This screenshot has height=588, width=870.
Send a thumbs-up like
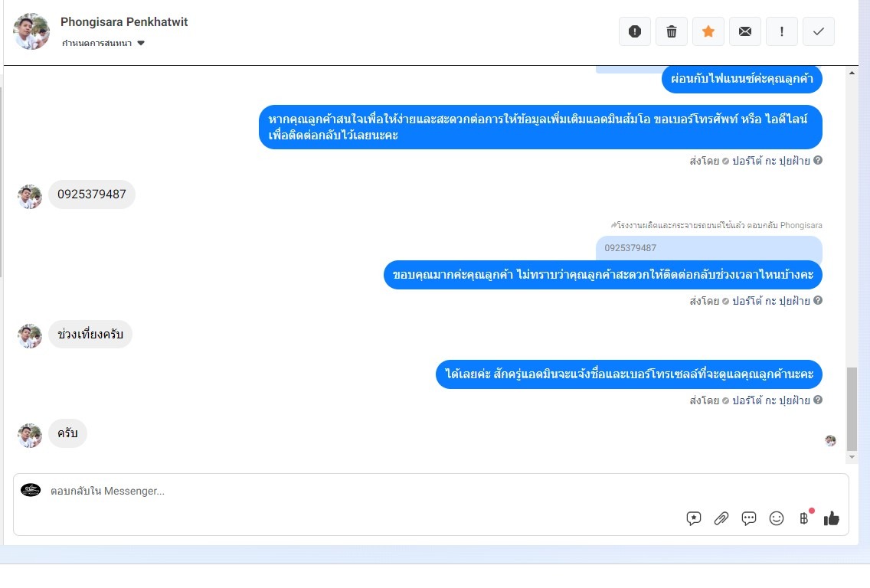click(831, 518)
